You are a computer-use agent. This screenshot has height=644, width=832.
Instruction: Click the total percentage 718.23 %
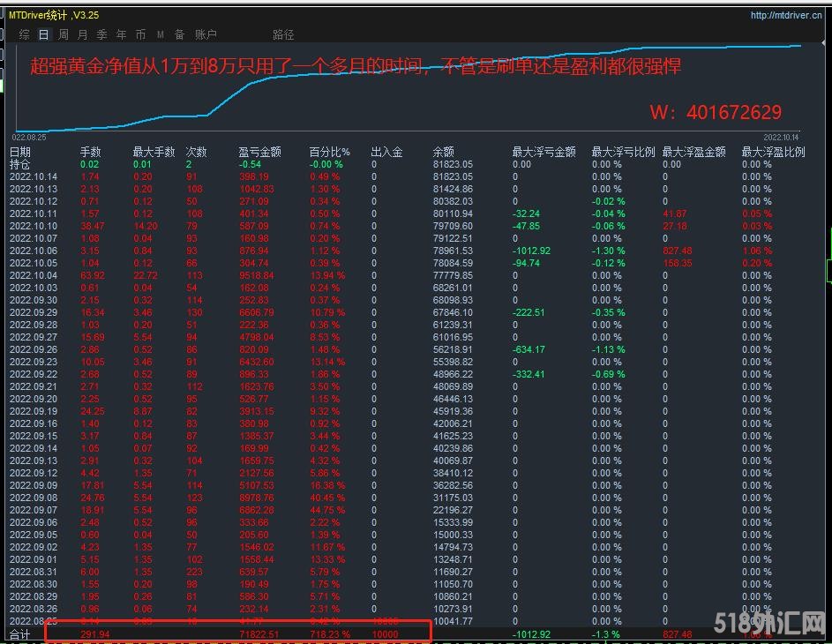pos(330,634)
